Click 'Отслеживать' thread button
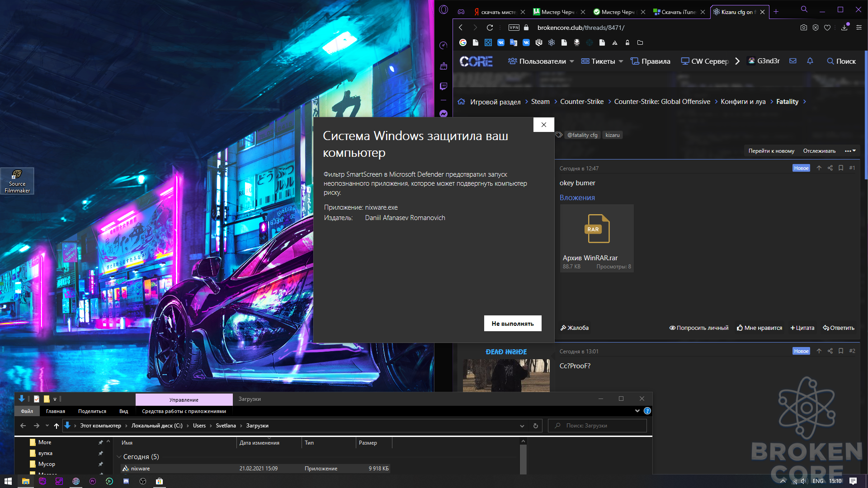The image size is (868, 488). tap(819, 151)
